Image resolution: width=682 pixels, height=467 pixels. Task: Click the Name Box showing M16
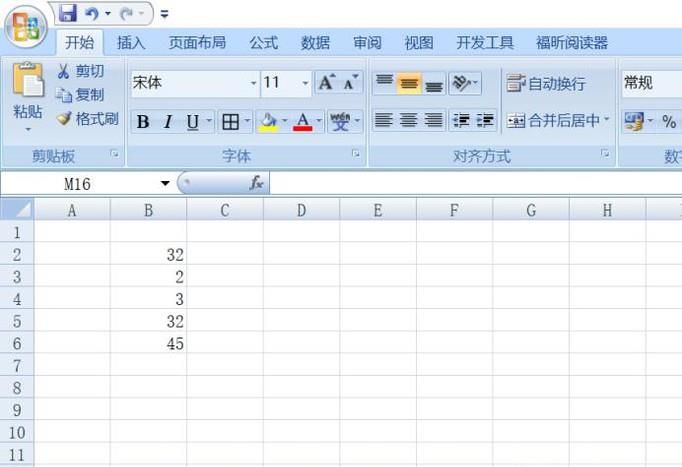pos(77,184)
